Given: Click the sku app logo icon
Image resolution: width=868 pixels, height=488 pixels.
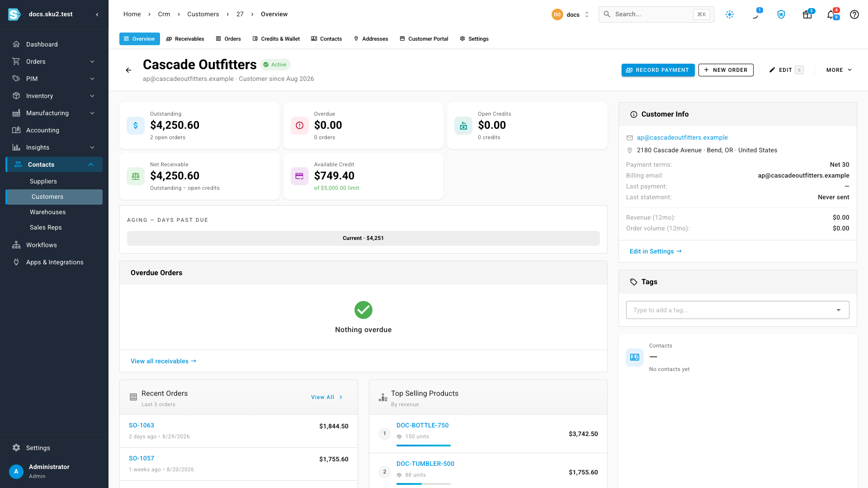Looking at the screenshot, I should (x=14, y=14).
